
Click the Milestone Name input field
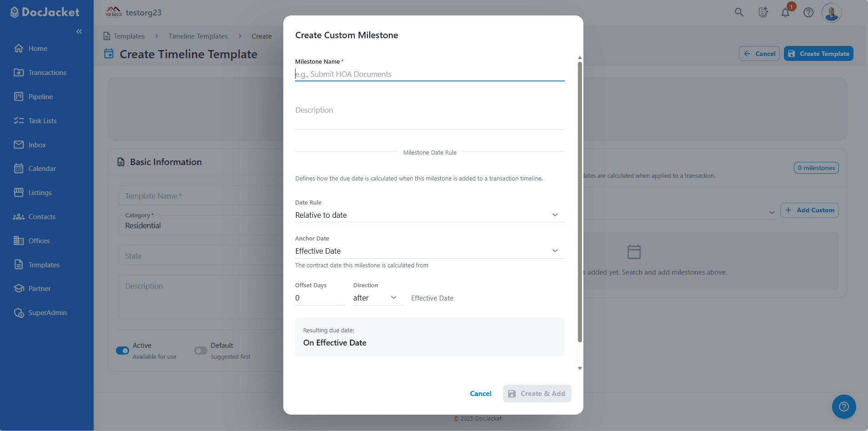[x=429, y=74]
